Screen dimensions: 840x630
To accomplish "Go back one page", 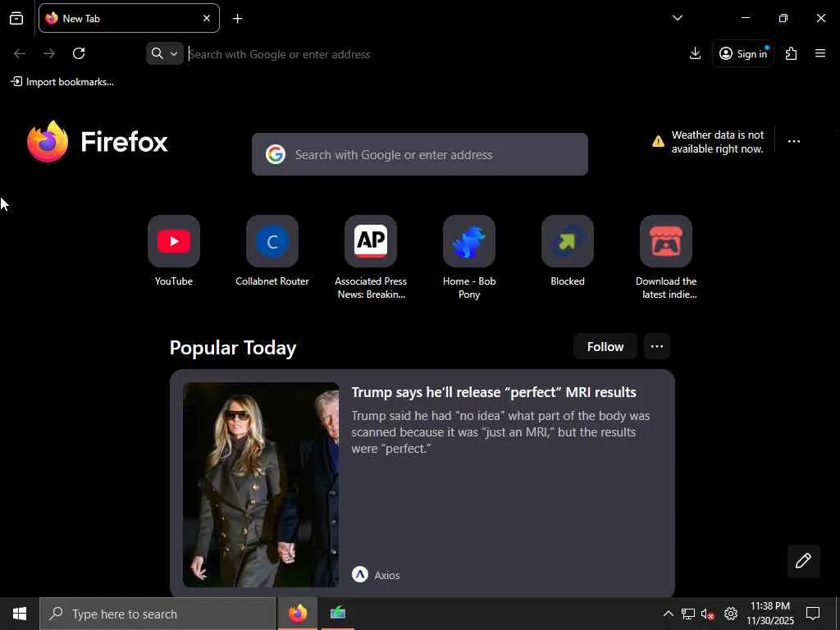I will [20, 53].
